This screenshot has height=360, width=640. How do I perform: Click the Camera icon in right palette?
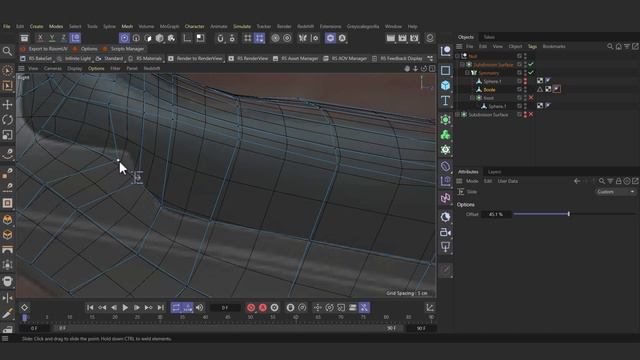445,232
